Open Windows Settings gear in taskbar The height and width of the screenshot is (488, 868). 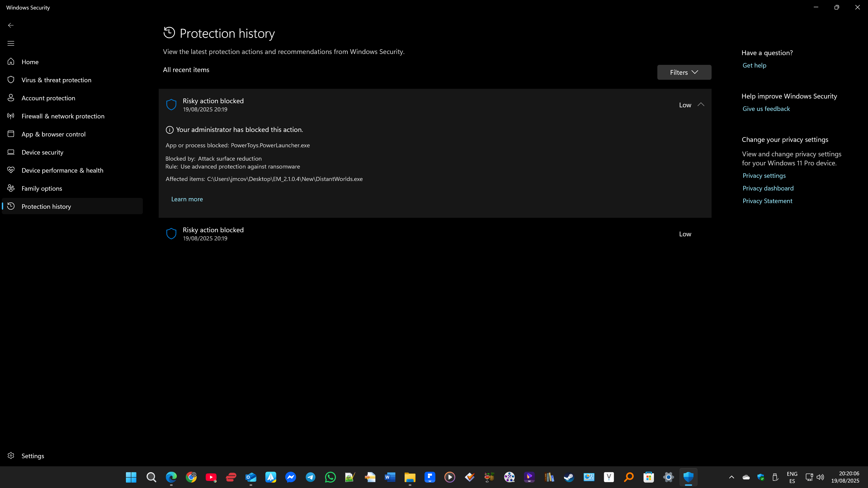669,477
